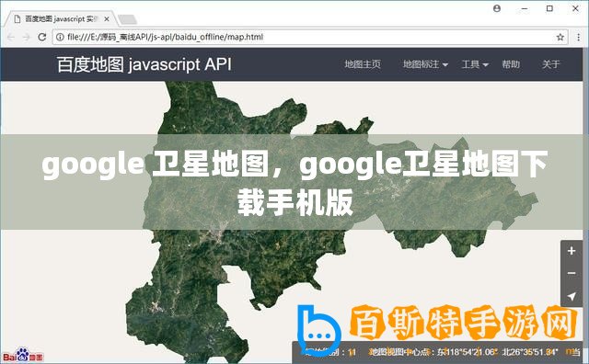This screenshot has width=589, height=364.
Task: Open the 关于 menu item
Action: [550, 64]
